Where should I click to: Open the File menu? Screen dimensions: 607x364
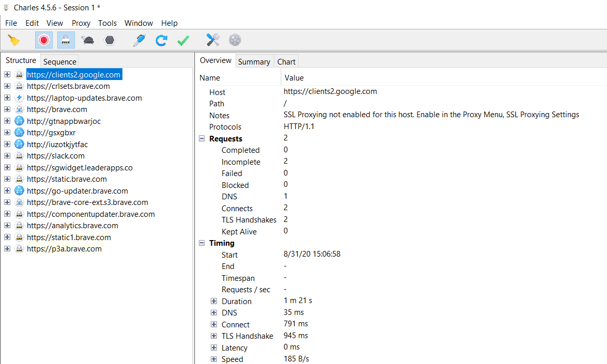pyautogui.click(x=11, y=23)
